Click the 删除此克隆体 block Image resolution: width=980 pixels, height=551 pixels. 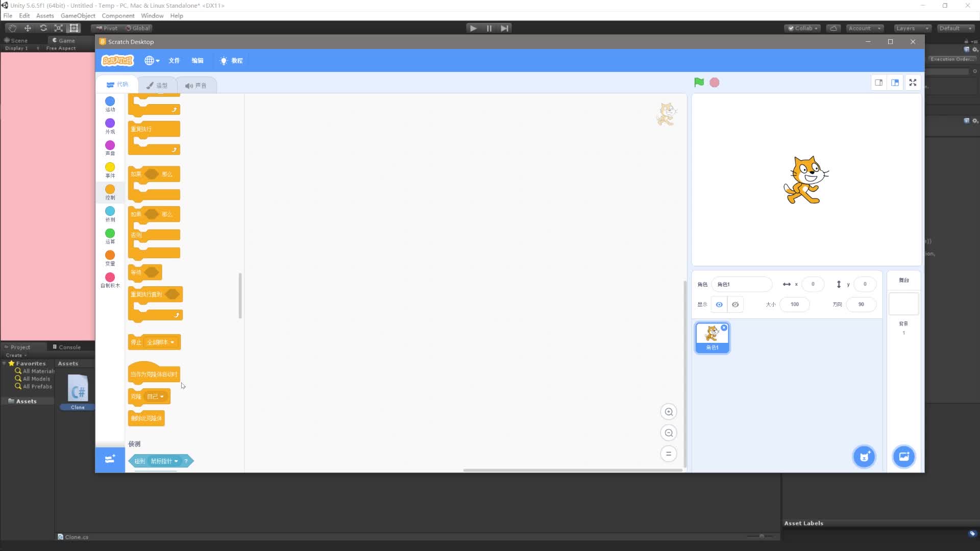[x=146, y=418]
